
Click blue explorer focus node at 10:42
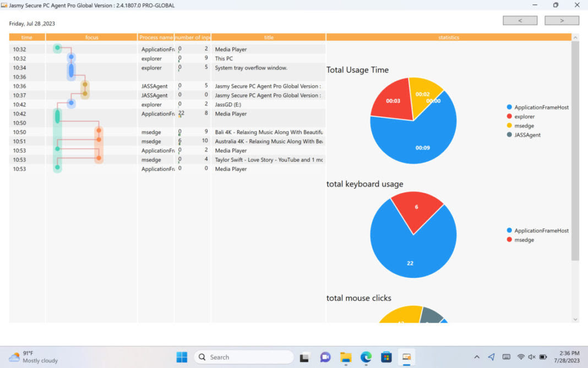[71, 103]
